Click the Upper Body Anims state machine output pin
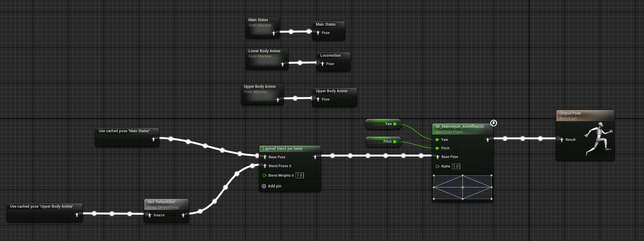 (278, 100)
